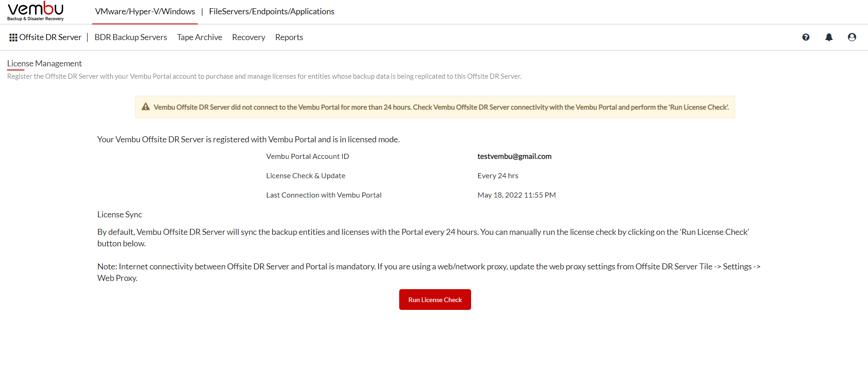Open the notifications bell icon
Screen dimensions: 868x390
pos(829,37)
